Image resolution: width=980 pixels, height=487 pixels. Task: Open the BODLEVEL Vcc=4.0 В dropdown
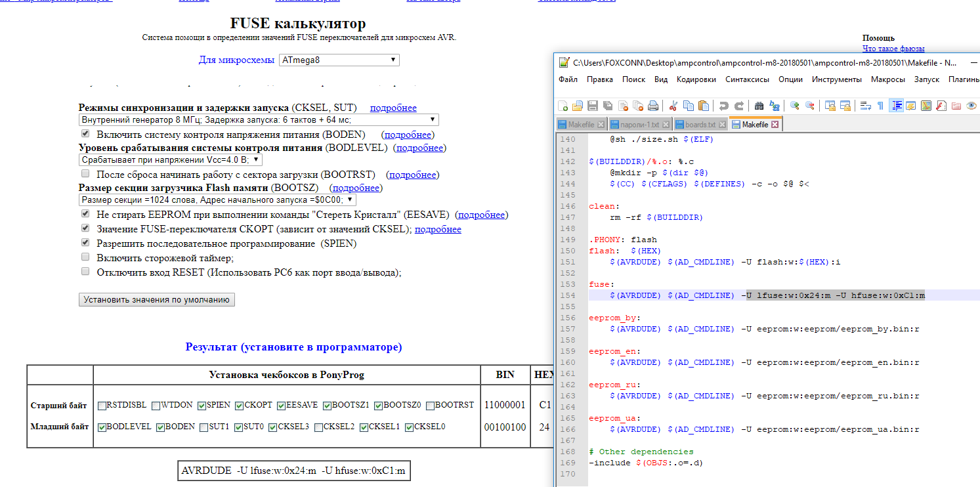pos(171,159)
